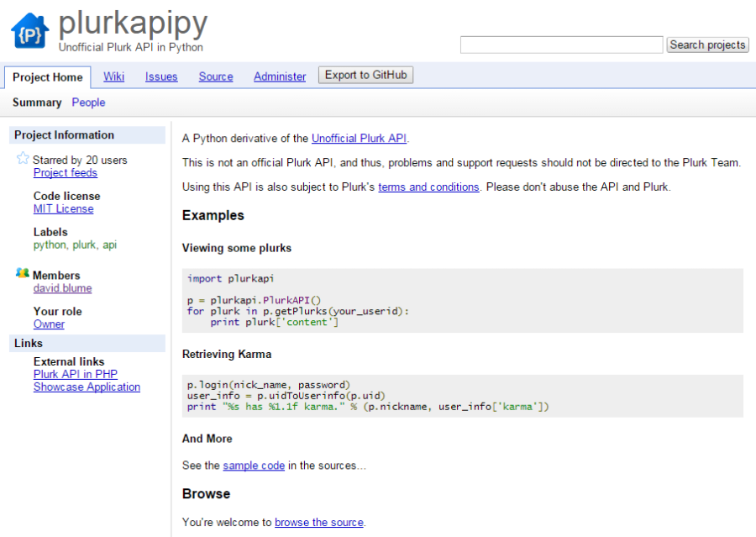Click the api label

click(x=109, y=245)
